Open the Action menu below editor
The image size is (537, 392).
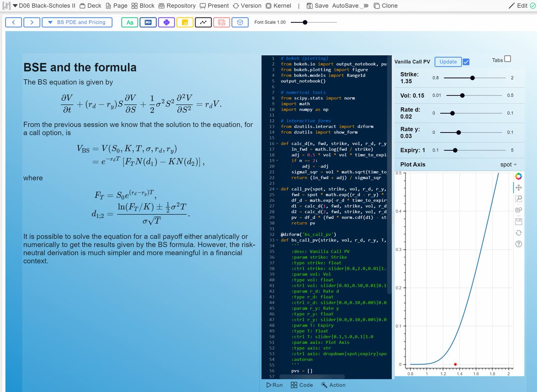click(x=333, y=385)
